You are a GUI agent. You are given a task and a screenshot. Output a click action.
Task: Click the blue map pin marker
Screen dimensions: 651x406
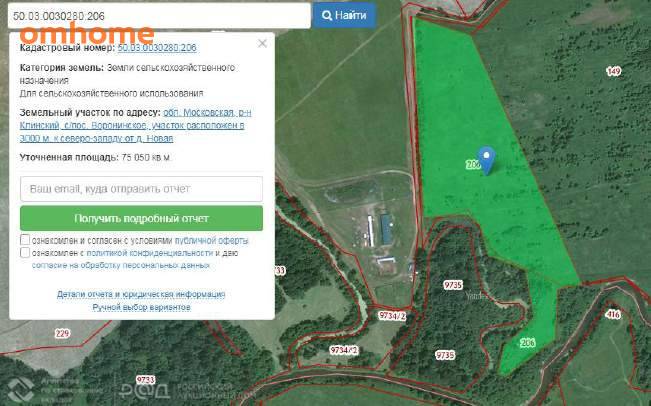pyautogui.click(x=486, y=160)
